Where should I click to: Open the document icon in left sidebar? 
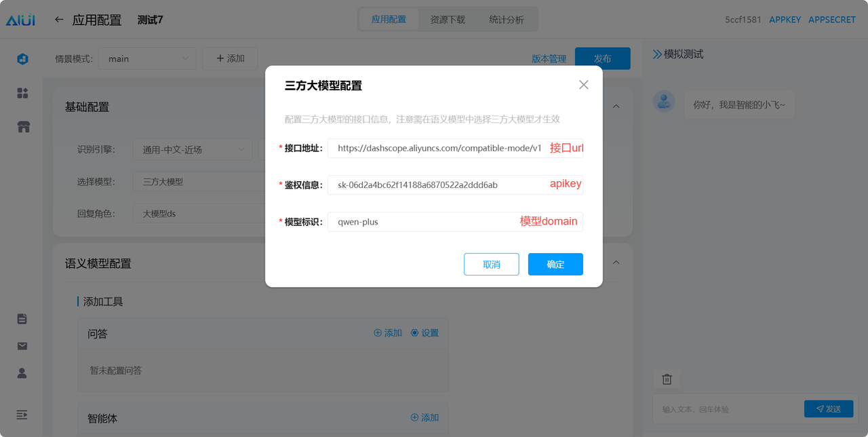coord(22,319)
